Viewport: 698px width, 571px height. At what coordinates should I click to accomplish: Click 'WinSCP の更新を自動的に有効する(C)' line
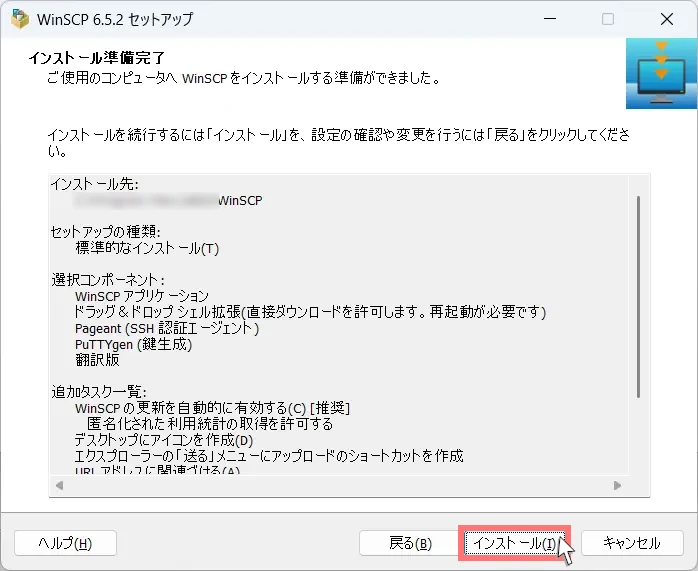click(212, 408)
